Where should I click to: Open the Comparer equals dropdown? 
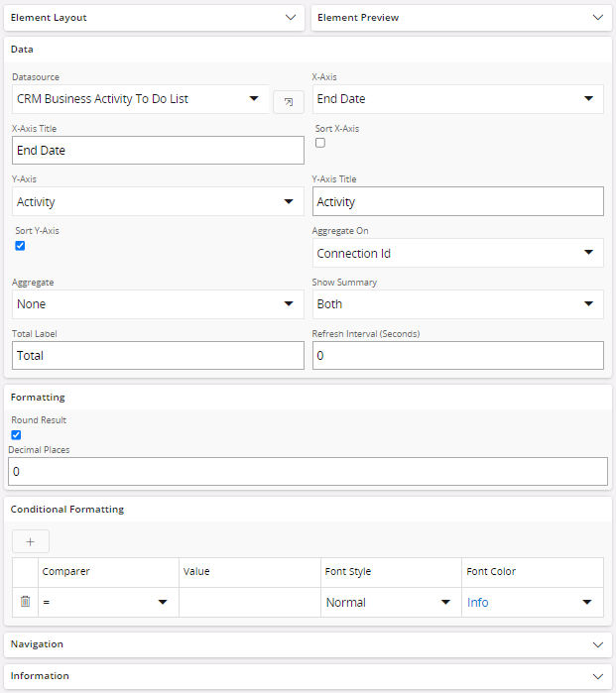pos(107,603)
